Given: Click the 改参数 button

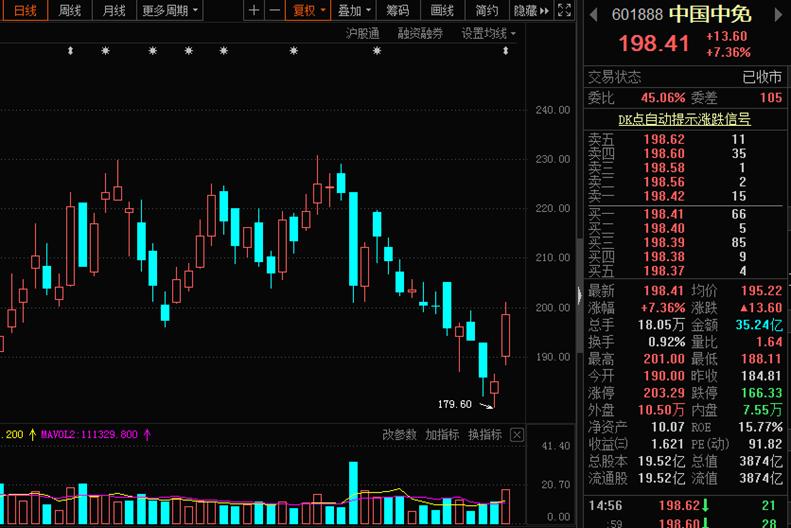Looking at the screenshot, I should click(x=398, y=434).
